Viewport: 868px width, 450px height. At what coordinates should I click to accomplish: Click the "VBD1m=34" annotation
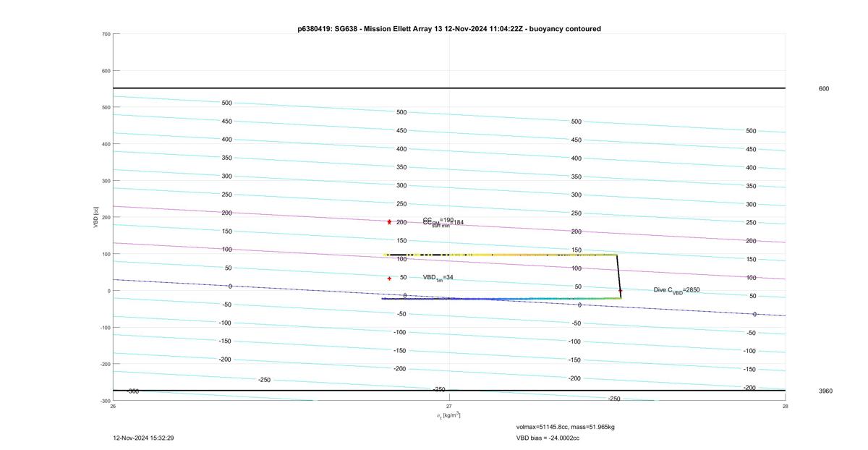[x=438, y=278]
